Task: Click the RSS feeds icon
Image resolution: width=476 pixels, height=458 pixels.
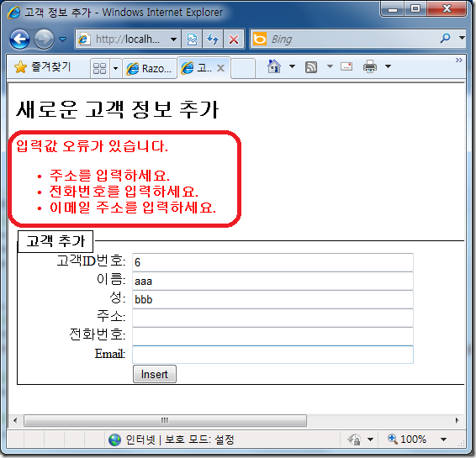Action: (311, 66)
